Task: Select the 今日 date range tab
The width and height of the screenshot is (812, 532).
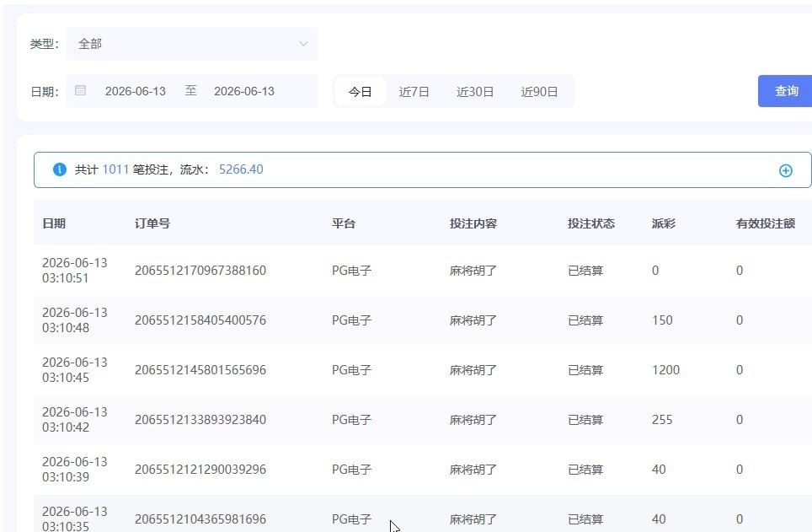Action: [360, 92]
